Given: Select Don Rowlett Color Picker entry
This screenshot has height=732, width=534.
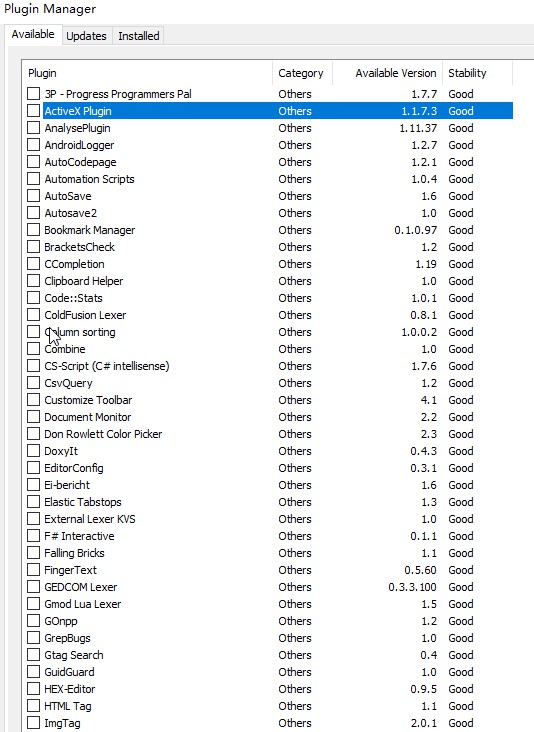Looking at the screenshot, I should (103, 434).
